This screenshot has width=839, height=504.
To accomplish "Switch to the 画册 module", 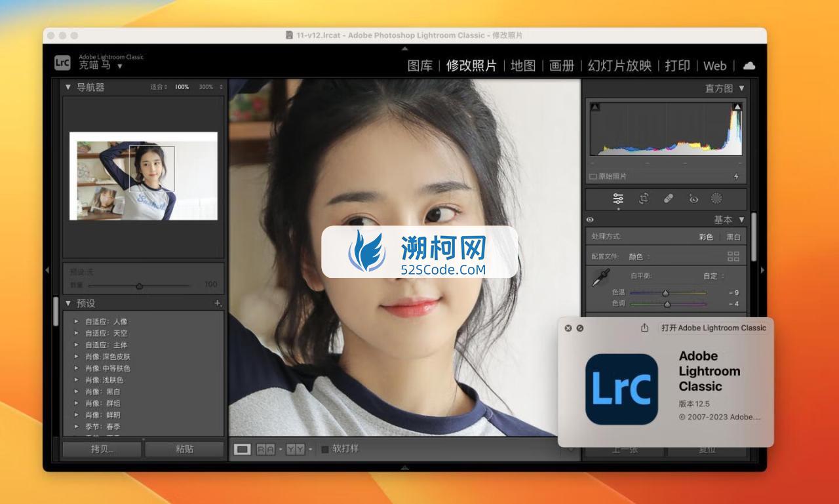I will point(562,66).
